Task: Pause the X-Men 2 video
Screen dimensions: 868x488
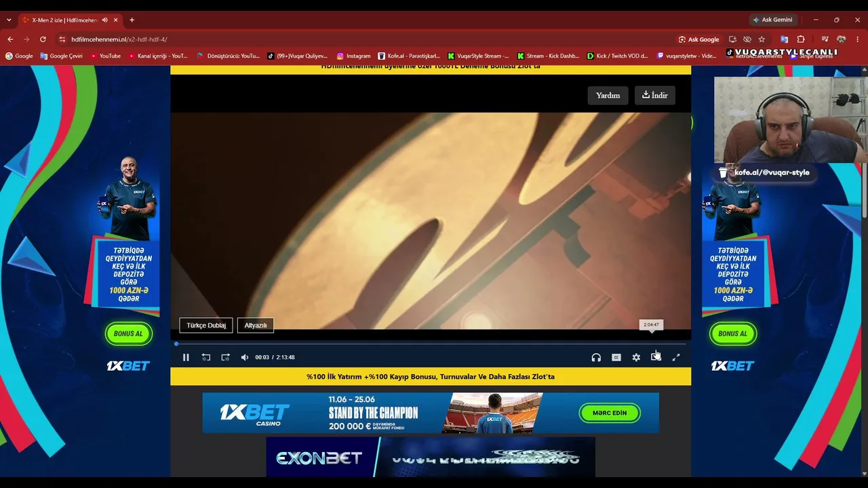Action: click(x=186, y=357)
